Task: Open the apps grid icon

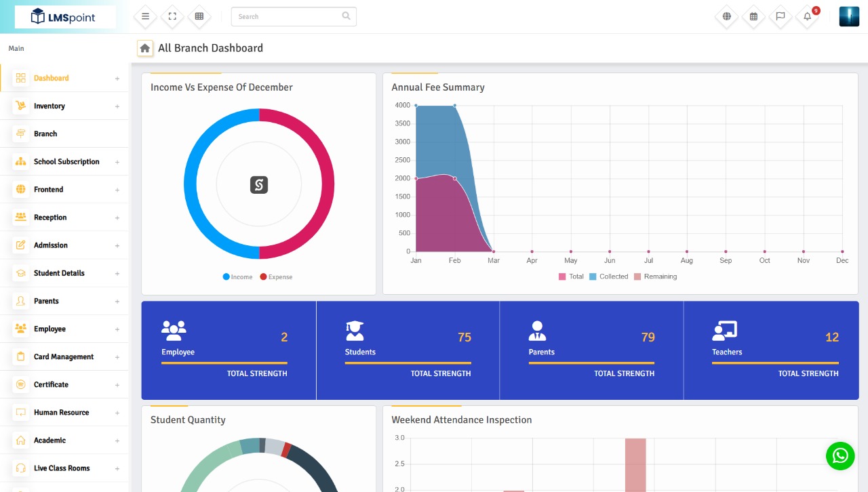Action: pos(199,16)
